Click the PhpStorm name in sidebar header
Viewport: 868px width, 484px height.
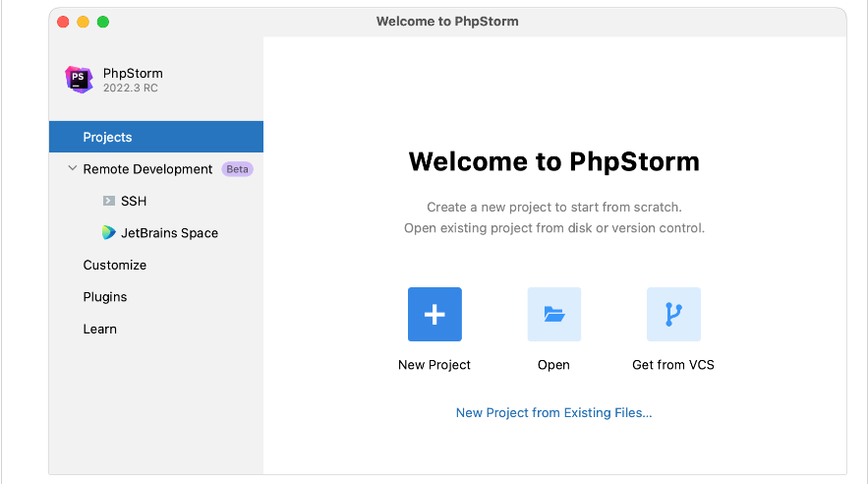133,73
